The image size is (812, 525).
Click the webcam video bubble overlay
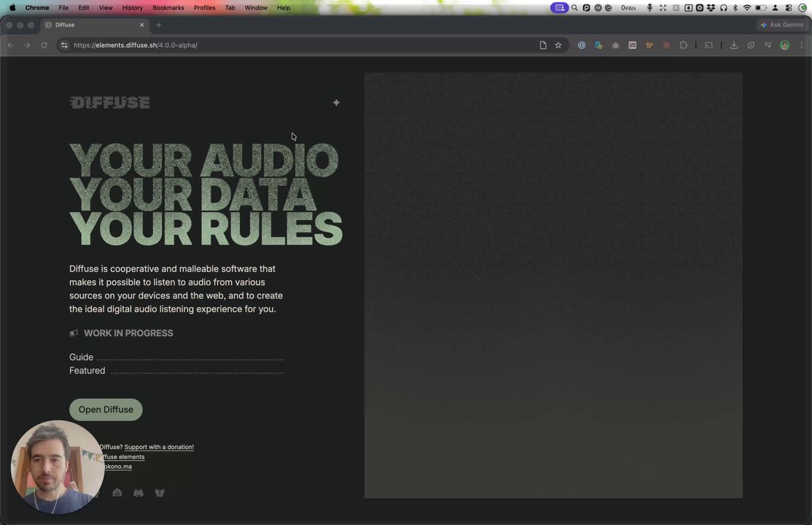click(x=57, y=467)
